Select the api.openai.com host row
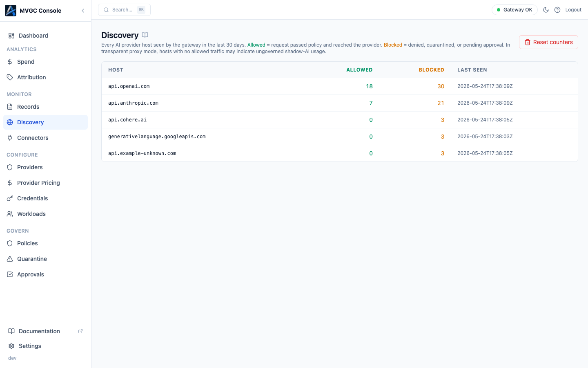The height and width of the screenshot is (368, 588). (340, 86)
